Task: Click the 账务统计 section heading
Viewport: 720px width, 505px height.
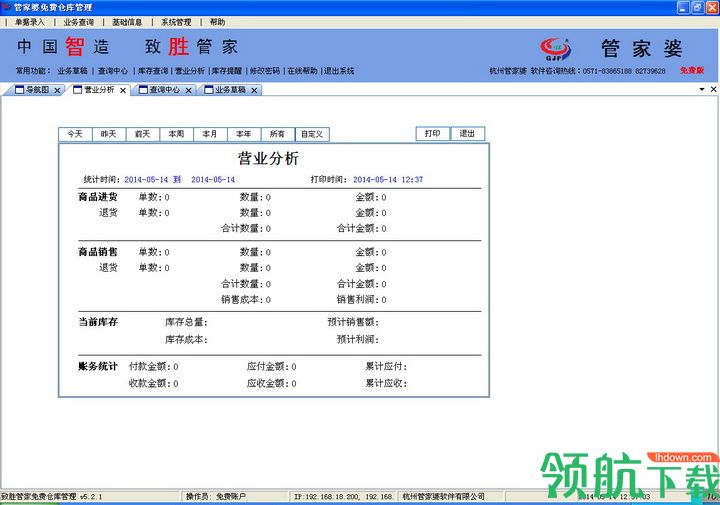Action: (98, 366)
